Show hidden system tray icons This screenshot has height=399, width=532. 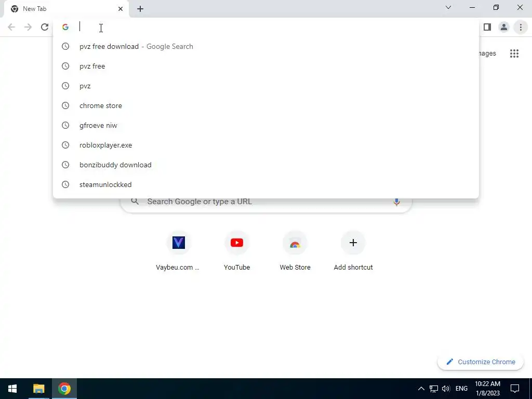pos(421,389)
